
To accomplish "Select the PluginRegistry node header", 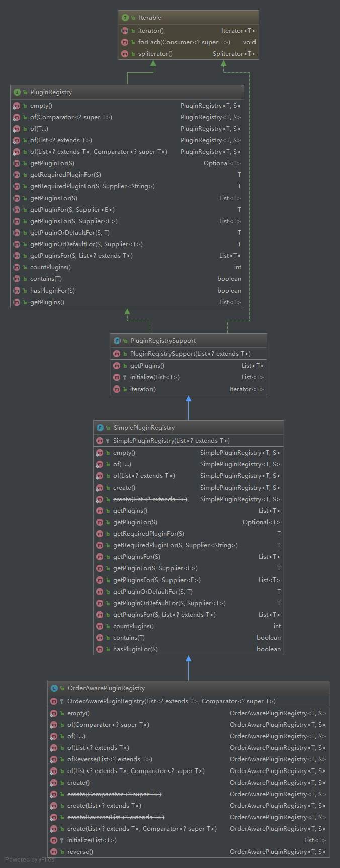I will [51, 92].
